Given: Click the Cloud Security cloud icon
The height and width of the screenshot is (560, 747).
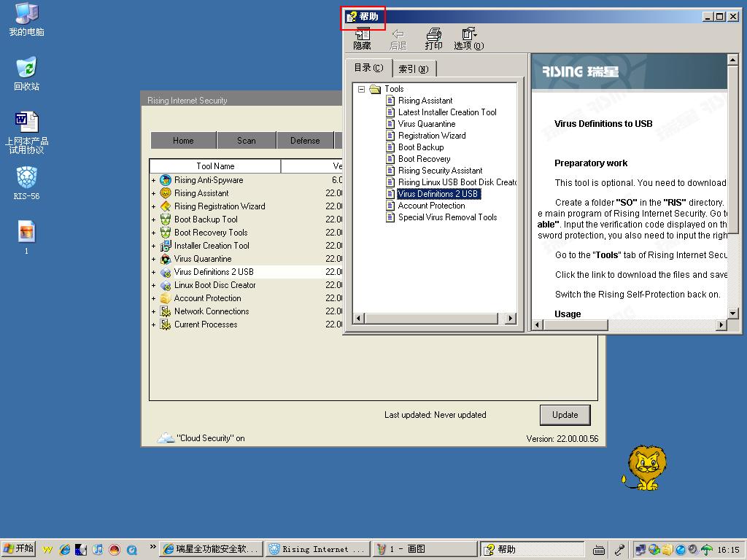Looking at the screenshot, I should (166, 437).
